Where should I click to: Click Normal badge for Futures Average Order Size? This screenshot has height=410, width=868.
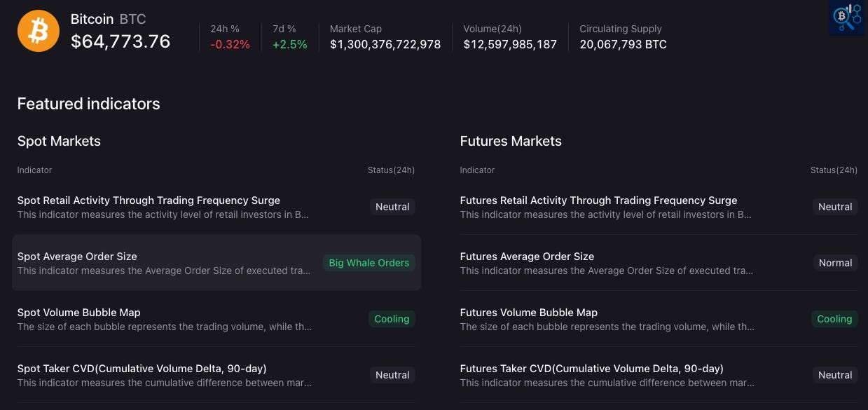[x=836, y=263]
